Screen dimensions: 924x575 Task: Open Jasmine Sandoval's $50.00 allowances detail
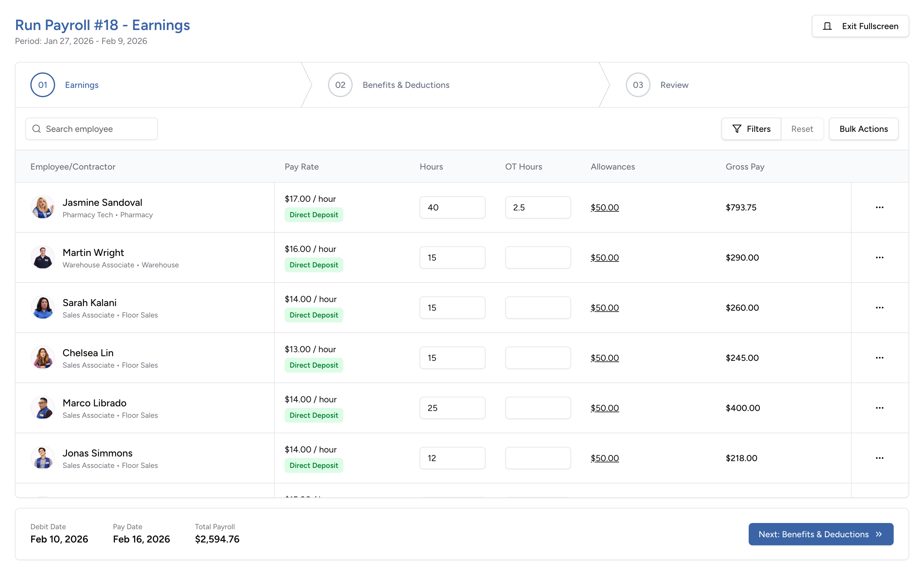click(604, 207)
